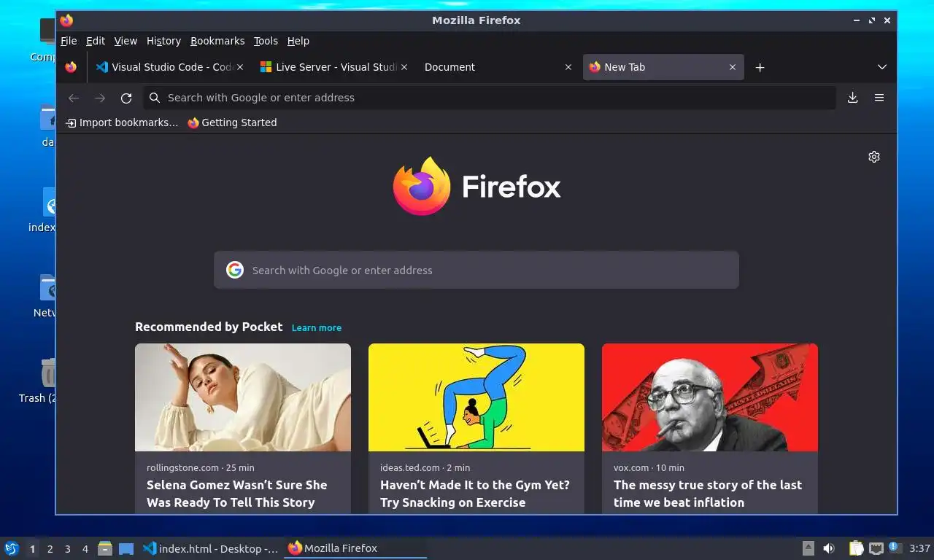Viewport: 934px width, 560px height.
Task: Close the Live Server tab
Action: (x=404, y=67)
